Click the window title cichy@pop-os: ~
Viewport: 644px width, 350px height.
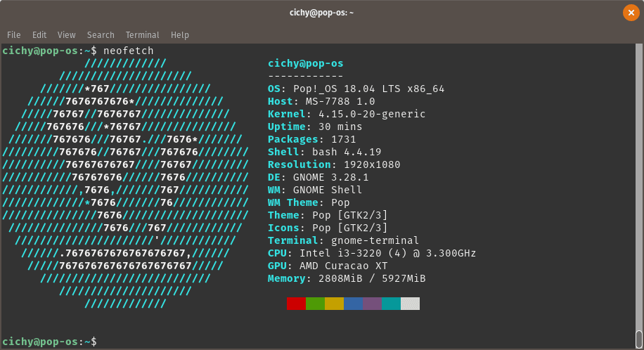click(321, 13)
